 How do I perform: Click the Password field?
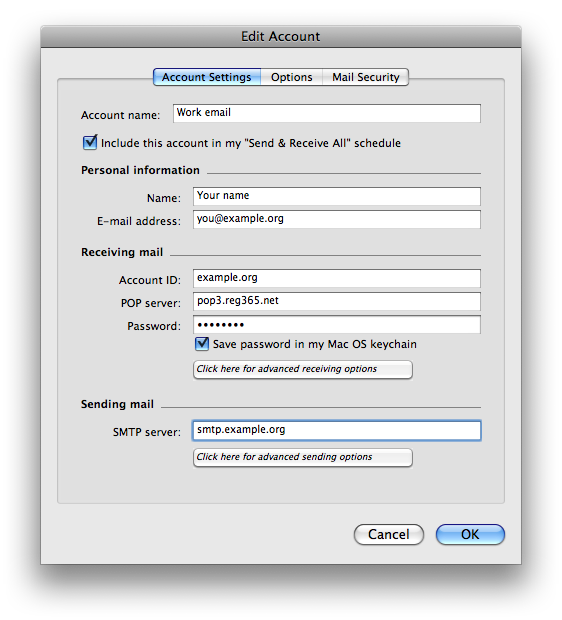(x=337, y=325)
